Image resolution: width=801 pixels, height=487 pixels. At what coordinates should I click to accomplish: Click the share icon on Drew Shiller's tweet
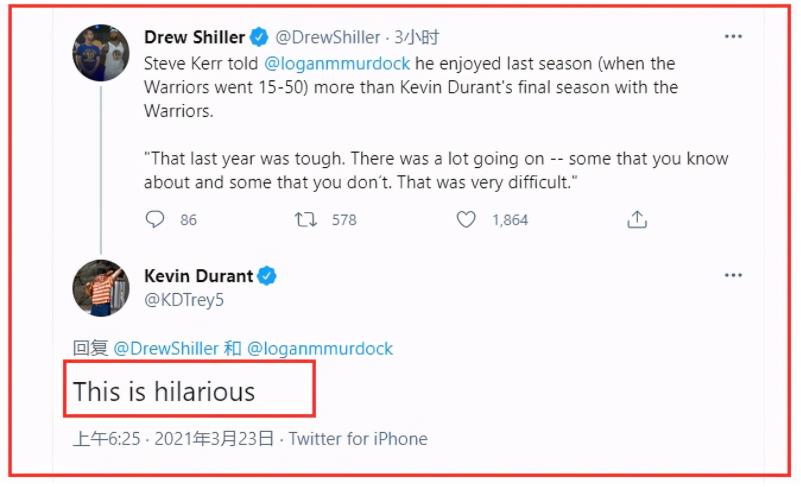coord(637,219)
